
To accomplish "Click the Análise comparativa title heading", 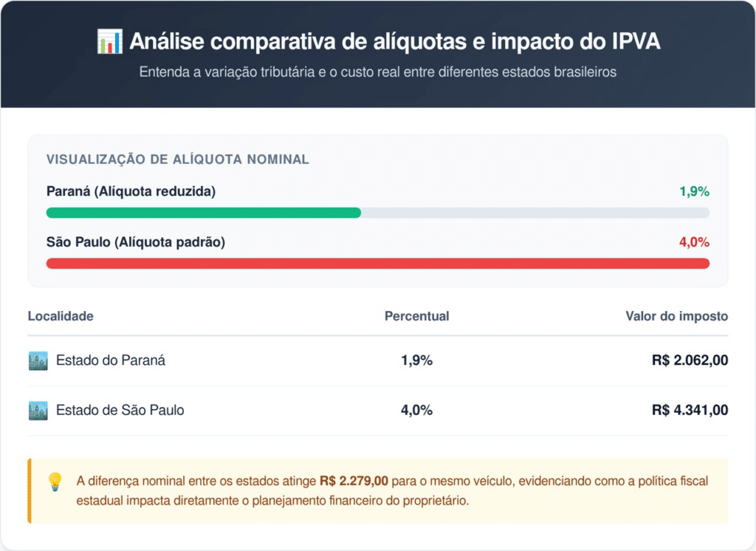I will 394,42.
